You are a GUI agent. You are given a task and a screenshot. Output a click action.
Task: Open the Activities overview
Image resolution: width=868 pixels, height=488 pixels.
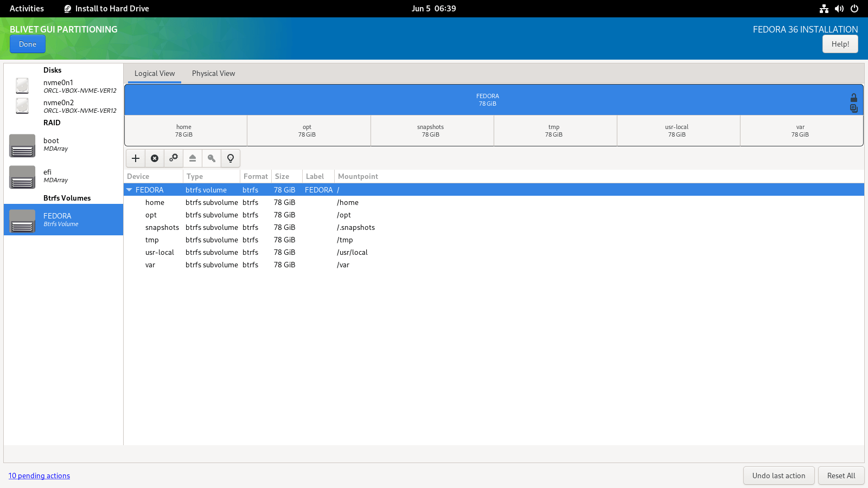[27, 9]
